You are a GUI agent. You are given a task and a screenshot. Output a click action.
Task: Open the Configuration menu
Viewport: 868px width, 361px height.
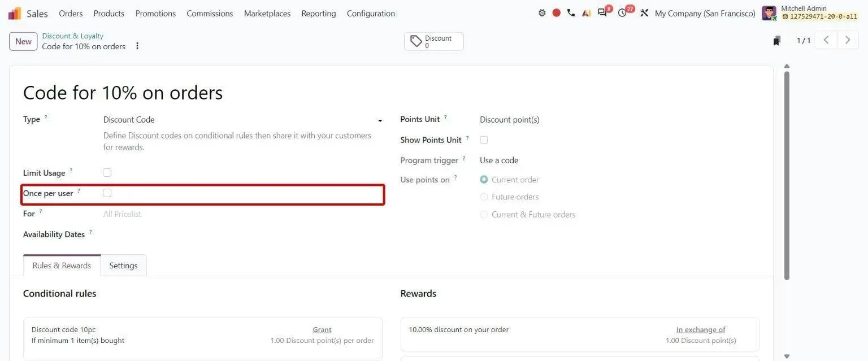[x=371, y=13]
